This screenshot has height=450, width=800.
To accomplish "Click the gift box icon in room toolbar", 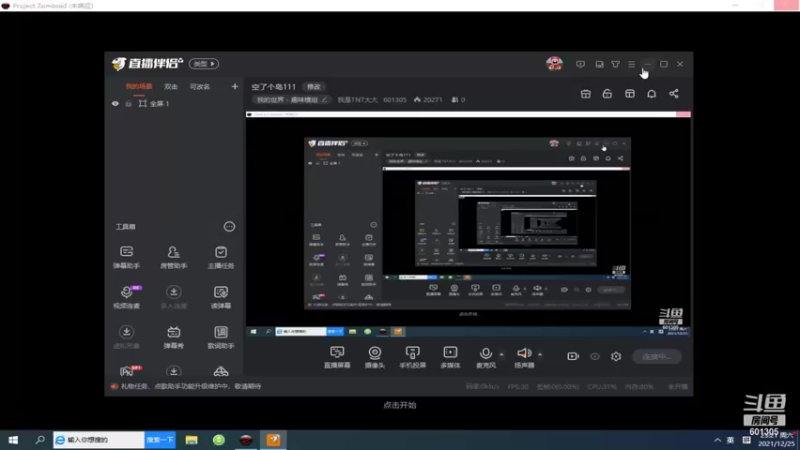I will tap(586, 94).
